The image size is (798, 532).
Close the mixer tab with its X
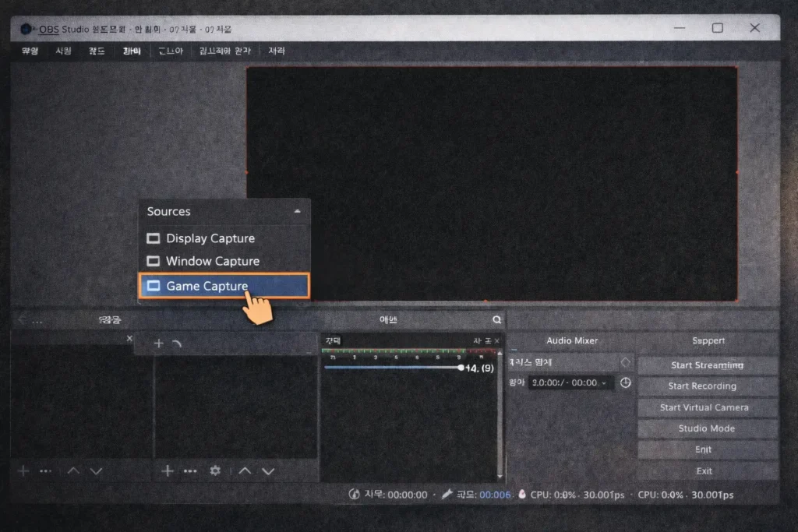tap(496, 341)
